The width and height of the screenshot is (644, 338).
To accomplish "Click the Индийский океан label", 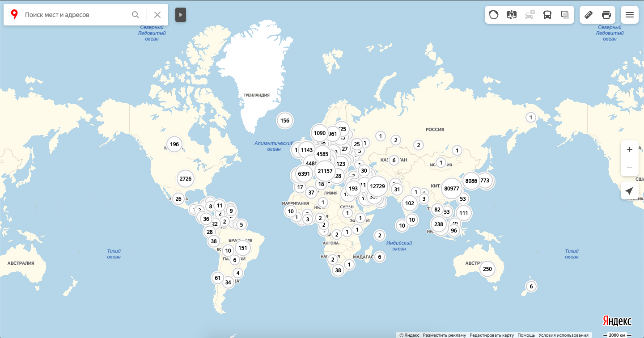I will tap(399, 246).
